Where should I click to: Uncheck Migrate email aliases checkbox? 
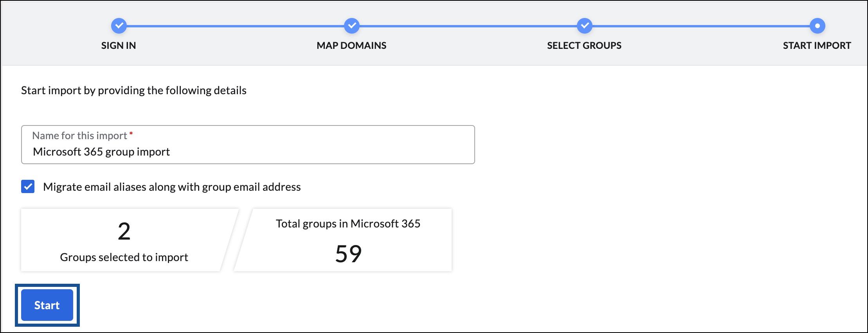pyautogui.click(x=28, y=186)
